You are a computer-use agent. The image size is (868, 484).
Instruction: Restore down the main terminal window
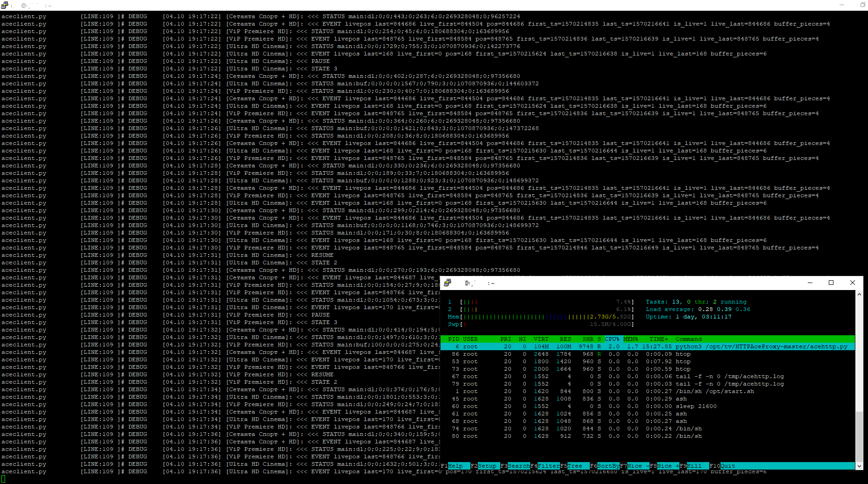pyautogui.click(x=863, y=5)
